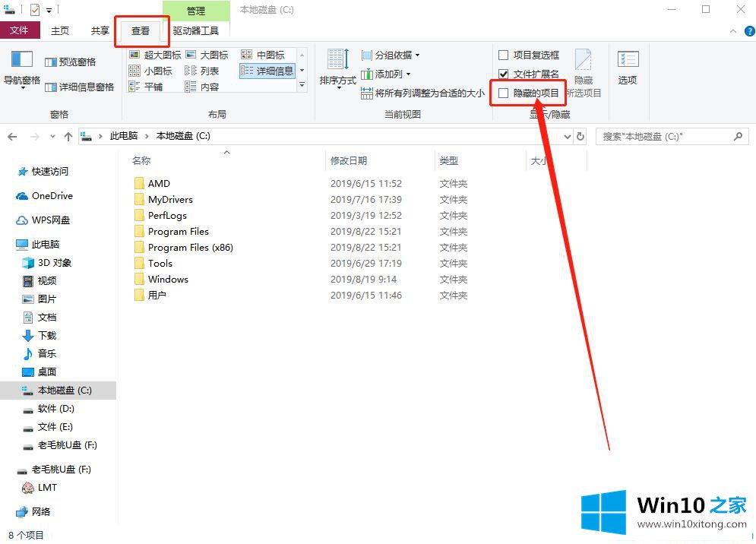Click 将所有列调整为合适的大小 button
This screenshot has height=544, width=756.
click(422, 93)
